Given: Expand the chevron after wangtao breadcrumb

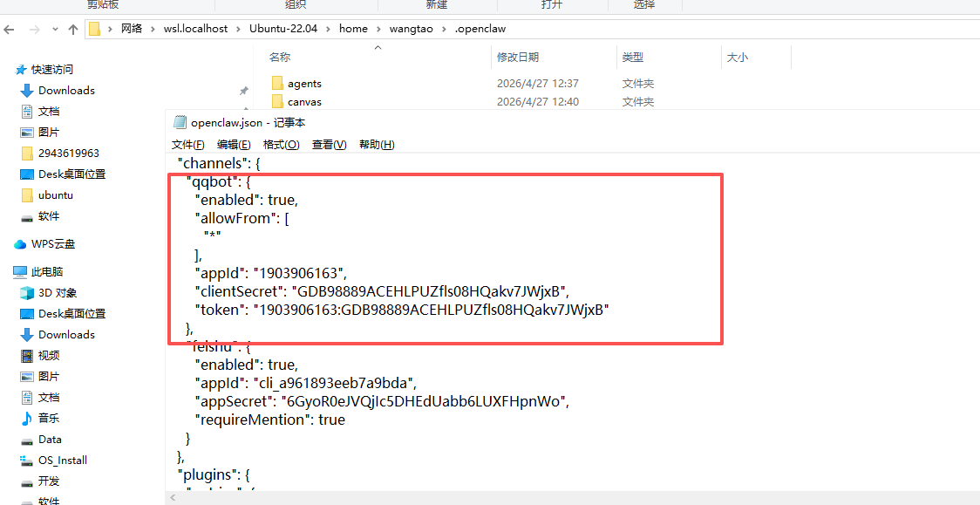Looking at the screenshot, I should click(444, 29).
